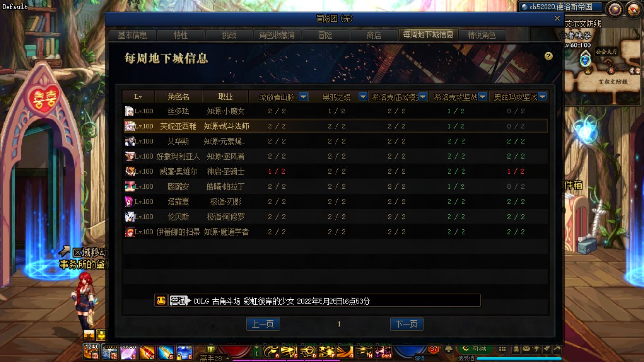Sort by the 职业 column header
This screenshot has width=644, height=362.
(x=225, y=97)
